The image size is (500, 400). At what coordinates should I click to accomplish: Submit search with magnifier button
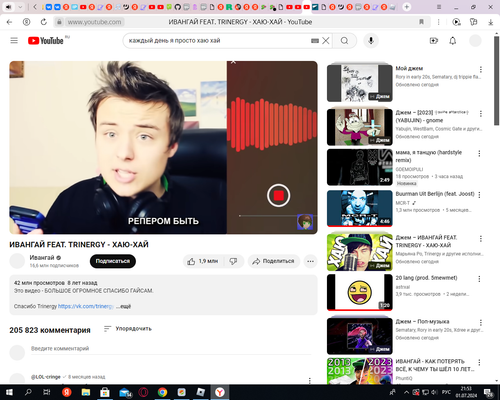[x=344, y=41]
